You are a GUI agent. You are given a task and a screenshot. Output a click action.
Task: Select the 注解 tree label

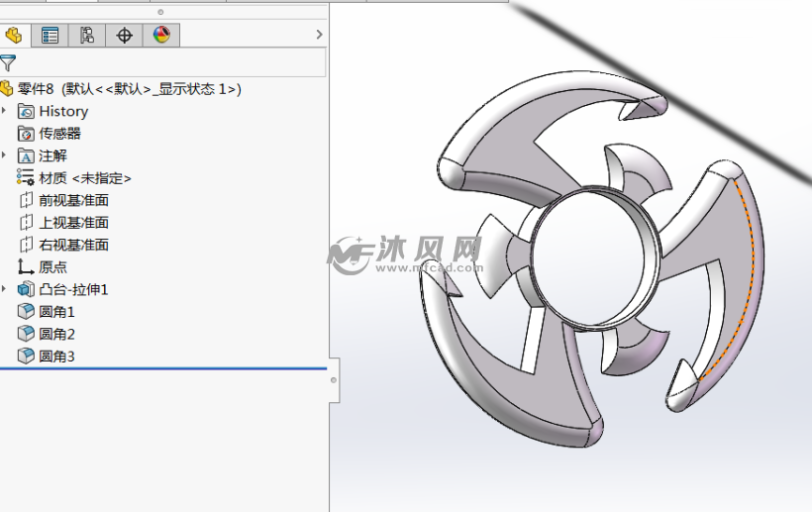pyautogui.click(x=52, y=155)
